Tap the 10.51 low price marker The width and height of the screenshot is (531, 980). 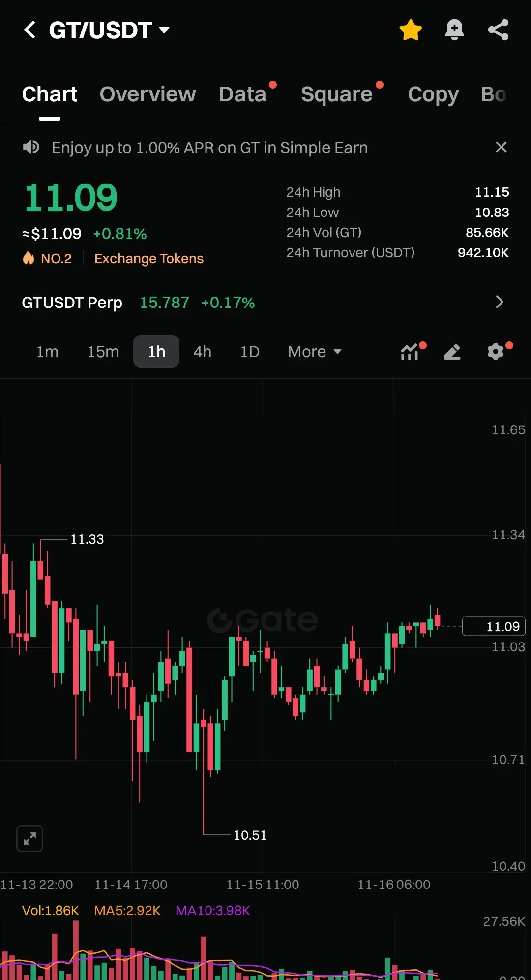pyautogui.click(x=250, y=835)
